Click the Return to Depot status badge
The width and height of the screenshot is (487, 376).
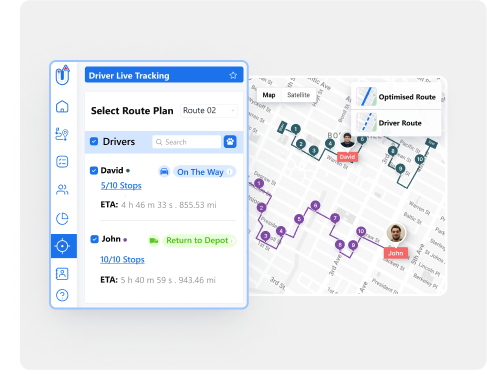pos(199,240)
